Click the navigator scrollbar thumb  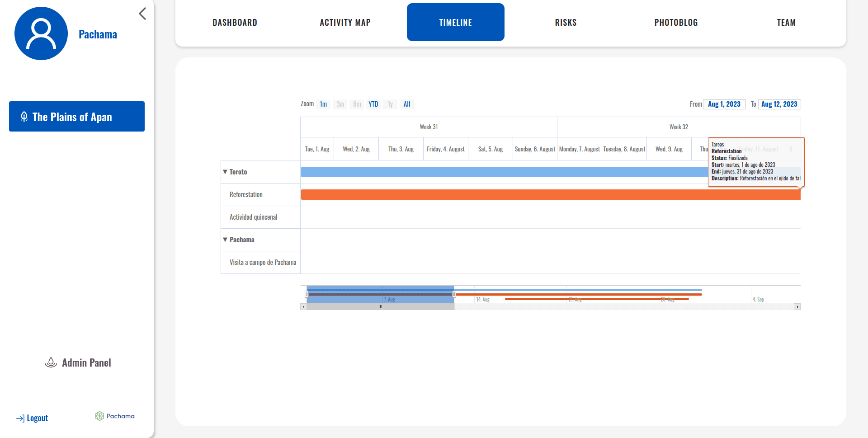point(380,307)
